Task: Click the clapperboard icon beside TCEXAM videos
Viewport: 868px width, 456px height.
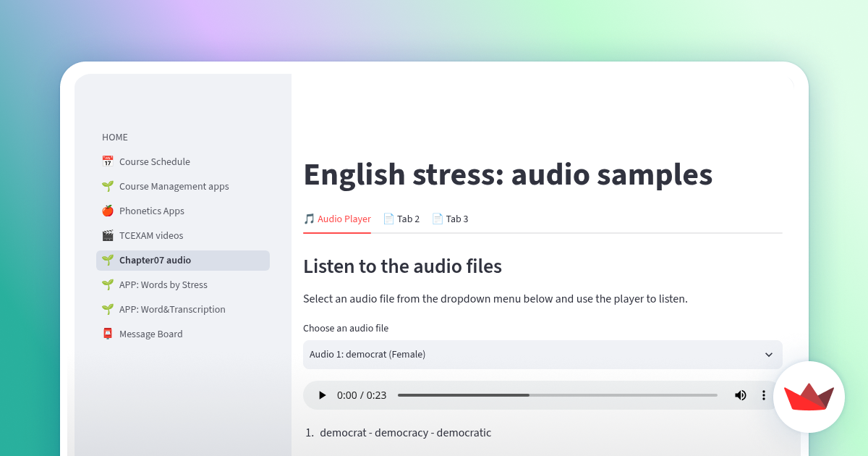Action: tap(108, 235)
